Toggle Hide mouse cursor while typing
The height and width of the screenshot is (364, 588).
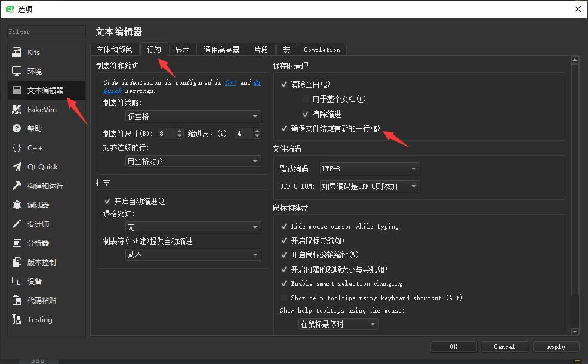tap(284, 226)
